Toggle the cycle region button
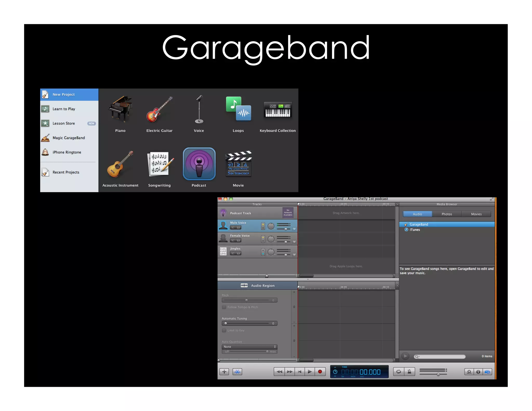 pos(398,372)
